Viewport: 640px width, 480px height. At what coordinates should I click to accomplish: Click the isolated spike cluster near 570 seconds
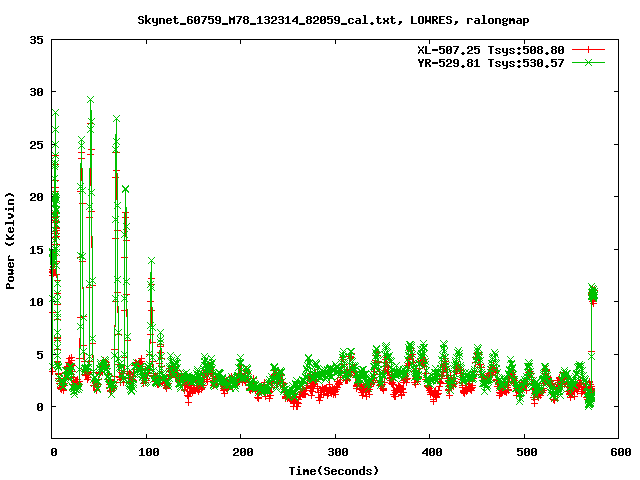tap(592, 294)
